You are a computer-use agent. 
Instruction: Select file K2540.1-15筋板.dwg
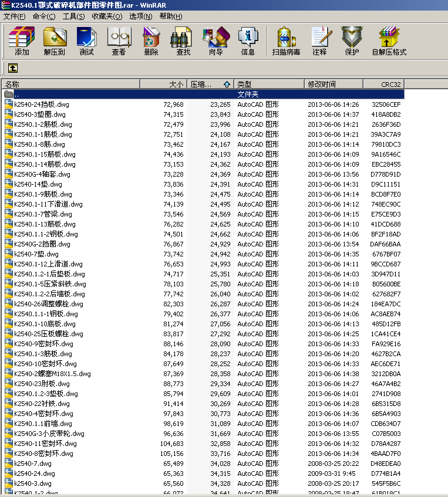[45, 154]
